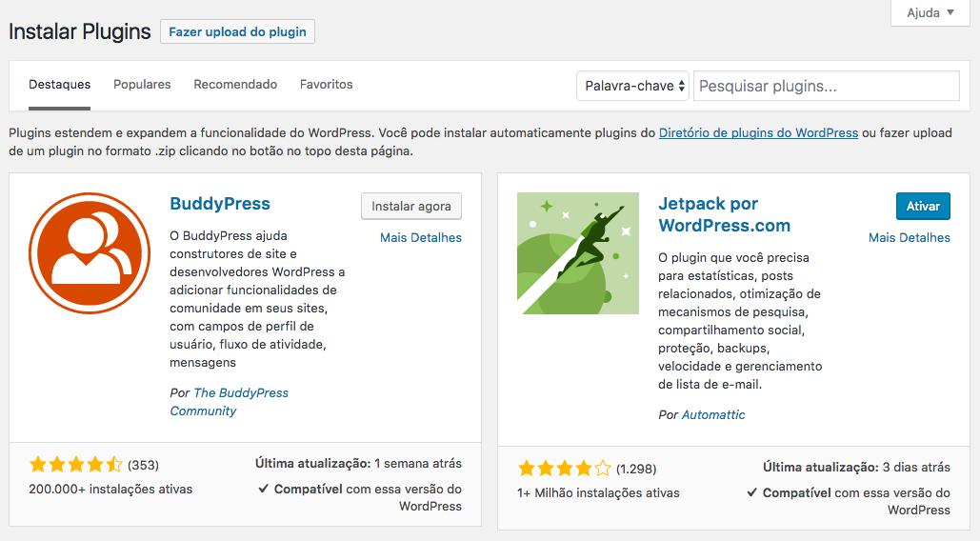Open the Diretório de plugins do WordPress link
The width and height of the screenshot is (980, 541).
click(758, 132)
